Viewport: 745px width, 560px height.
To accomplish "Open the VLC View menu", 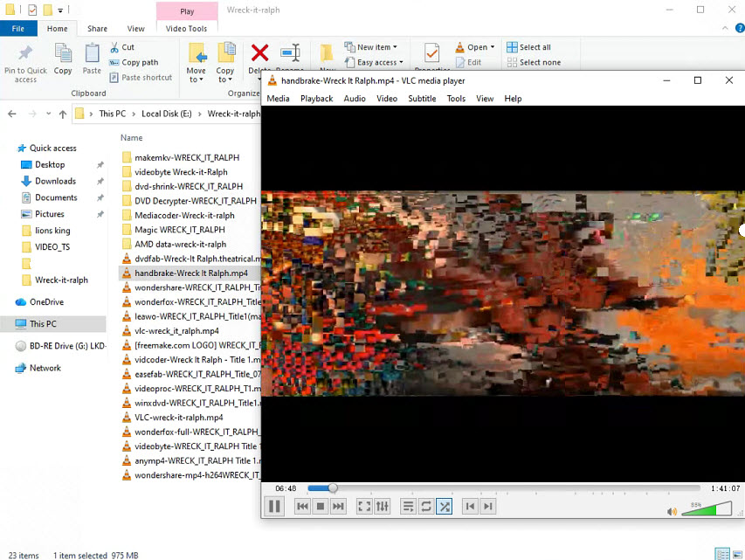I will click(x=485, y=99).
